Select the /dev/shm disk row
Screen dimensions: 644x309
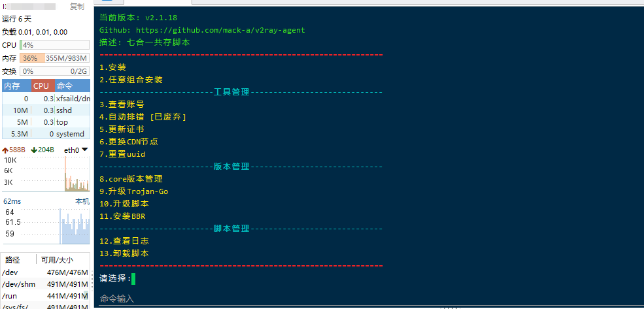click(x=45, y=284)
